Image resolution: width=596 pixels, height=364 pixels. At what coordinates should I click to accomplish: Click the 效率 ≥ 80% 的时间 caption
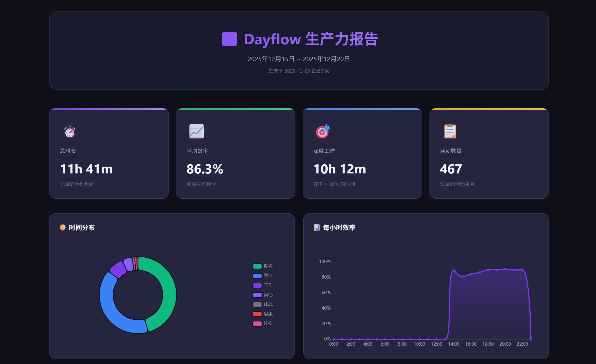coord(334,184)
